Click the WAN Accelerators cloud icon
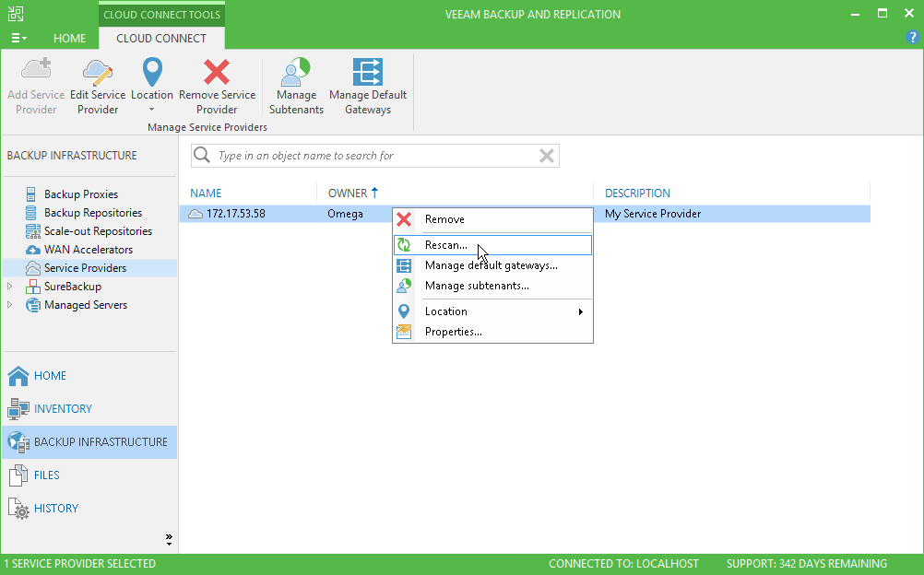Image resolution: width=924 pixels, height=575 pixels. 33,250
